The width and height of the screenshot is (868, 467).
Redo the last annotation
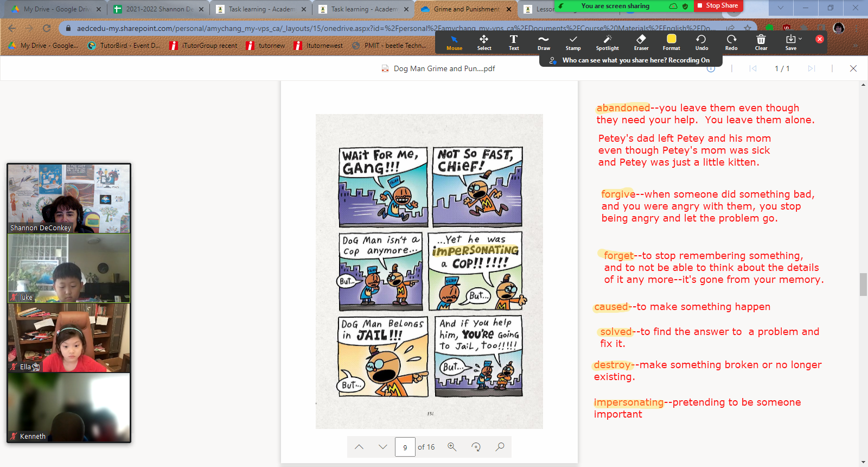[731, 42]
